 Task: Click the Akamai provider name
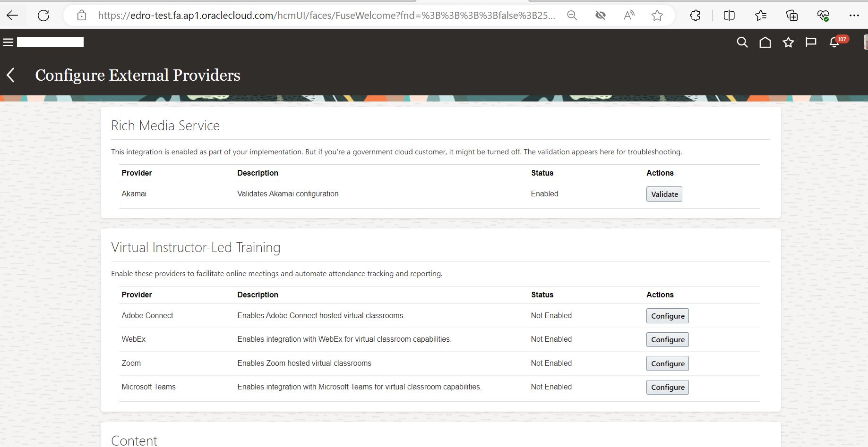click(x=134, y=194)
